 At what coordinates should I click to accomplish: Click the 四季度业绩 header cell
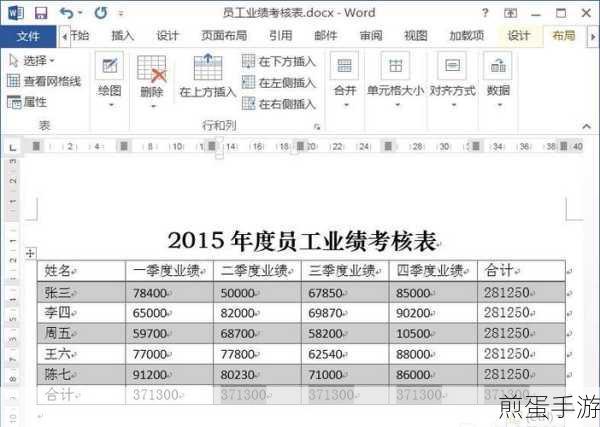pos(433,271)
